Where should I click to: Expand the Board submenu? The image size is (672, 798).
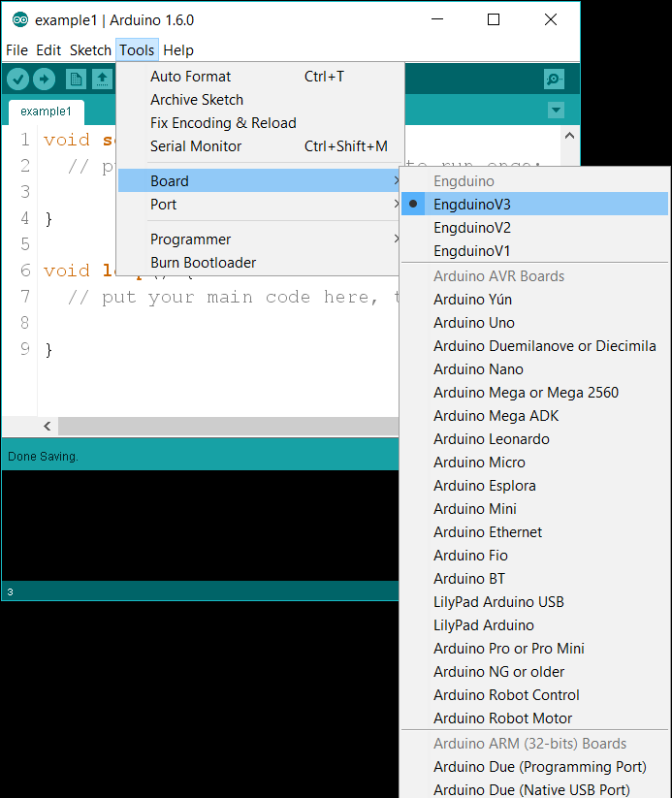tap(259, 180)
